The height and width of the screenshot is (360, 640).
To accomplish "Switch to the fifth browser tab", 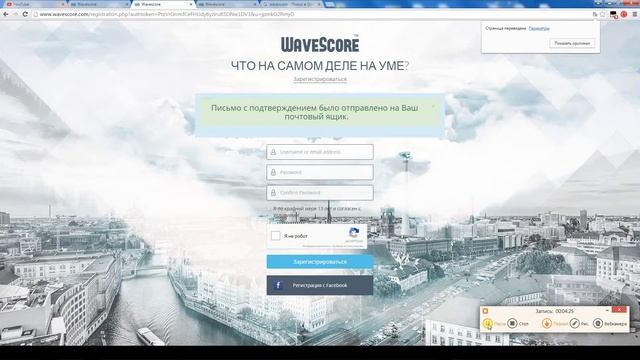I will 291,4.
